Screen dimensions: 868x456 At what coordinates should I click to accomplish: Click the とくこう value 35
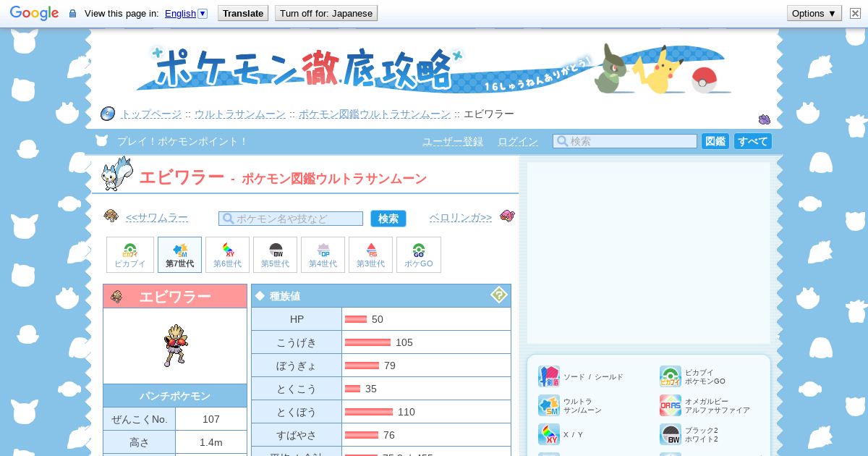371,389
